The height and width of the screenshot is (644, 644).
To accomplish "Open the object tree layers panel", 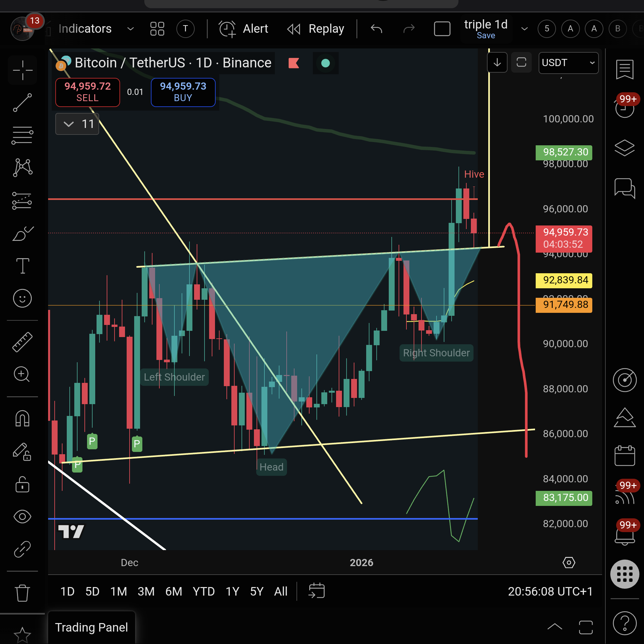I will [x=624, y=148].
